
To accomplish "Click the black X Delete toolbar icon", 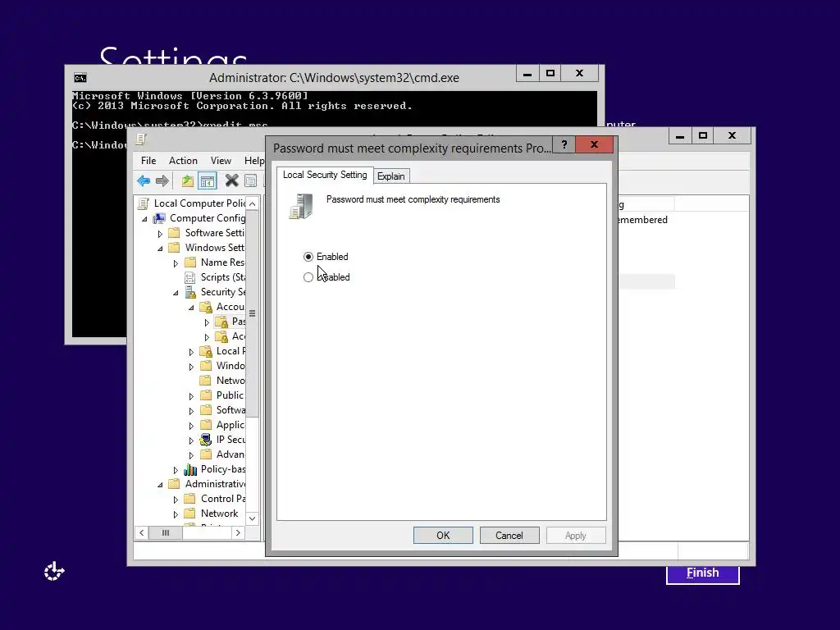I will pos(231,181).
